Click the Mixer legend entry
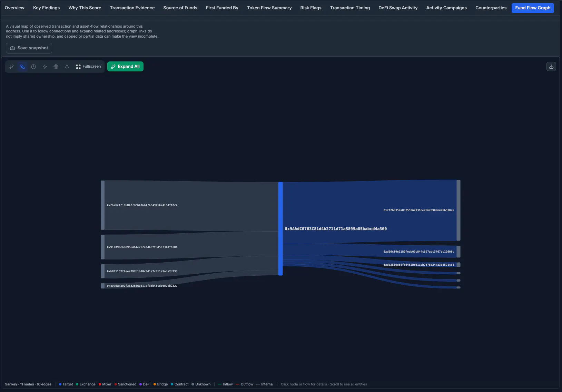Image resolution: width=562 pixels, height=392 pixels. click(x=105, y=384)
